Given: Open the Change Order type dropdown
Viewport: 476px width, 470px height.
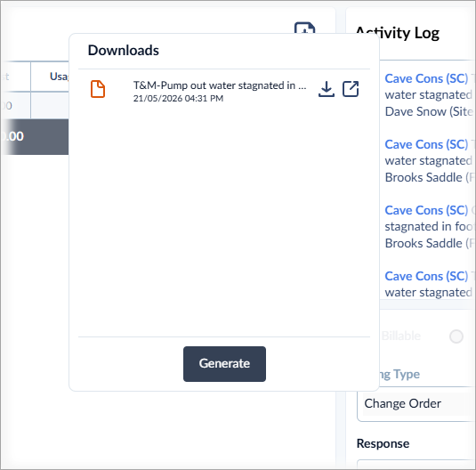Looking at the screenshot, I should 416,404.
